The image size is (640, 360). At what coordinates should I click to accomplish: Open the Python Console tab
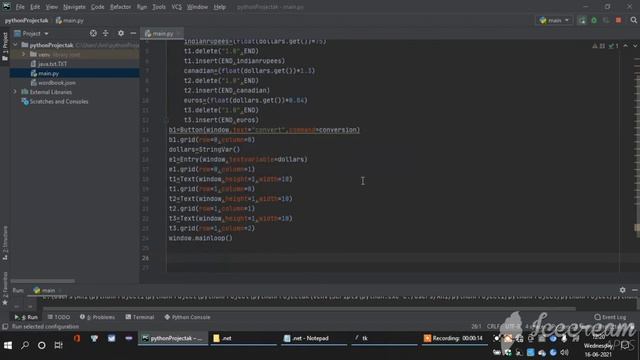(187, 317)
